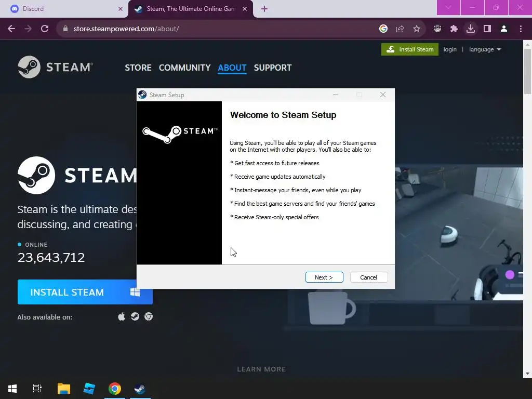This screenshot has width=532, height=399.
Task: Open Chrome three-dot menu
Action: click(x=521, y=29)
